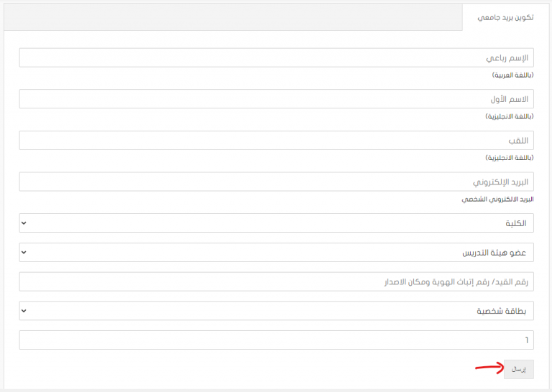Open the "الكلية" college dropdown
Screen dimensions: 552x392
(x=276, y=223)
